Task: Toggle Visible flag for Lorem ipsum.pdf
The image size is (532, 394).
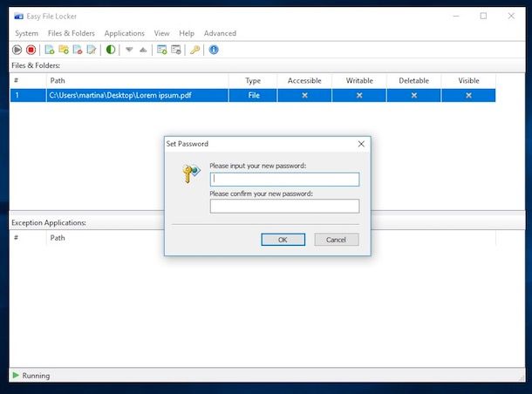Action: (x=468, y=95)
